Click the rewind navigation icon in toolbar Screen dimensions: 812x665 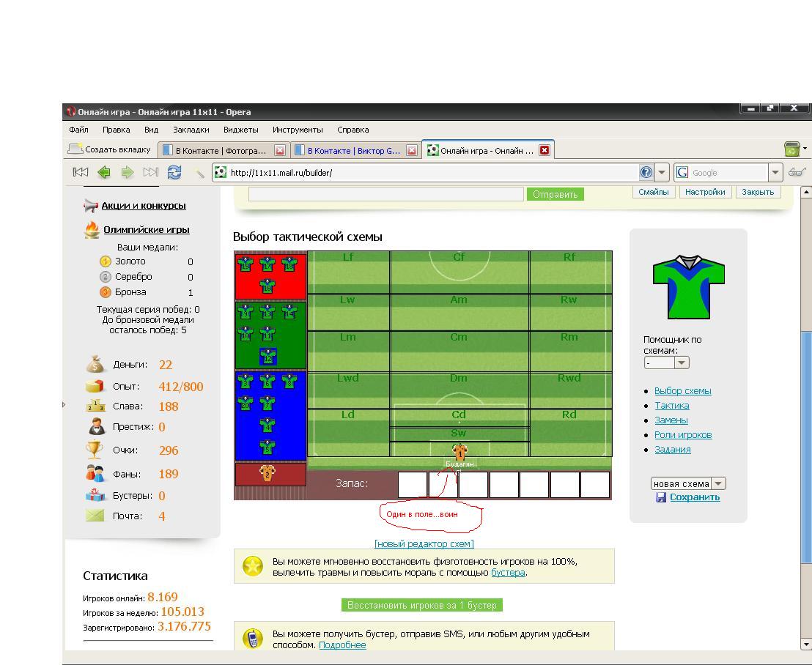tap(81, 172)
